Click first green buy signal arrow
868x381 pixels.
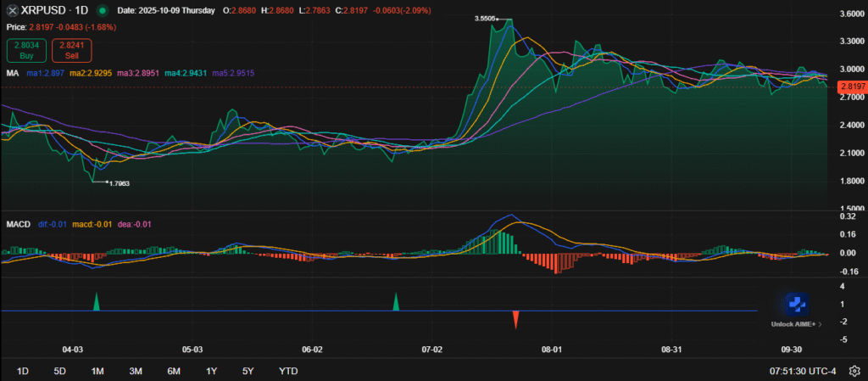click(96, 301)
